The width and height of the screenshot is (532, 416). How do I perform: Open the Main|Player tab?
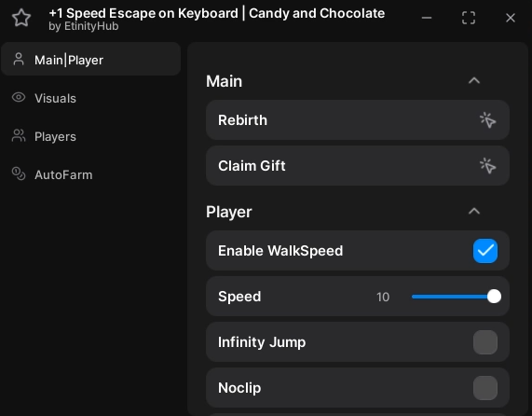(x=91, y=59)
